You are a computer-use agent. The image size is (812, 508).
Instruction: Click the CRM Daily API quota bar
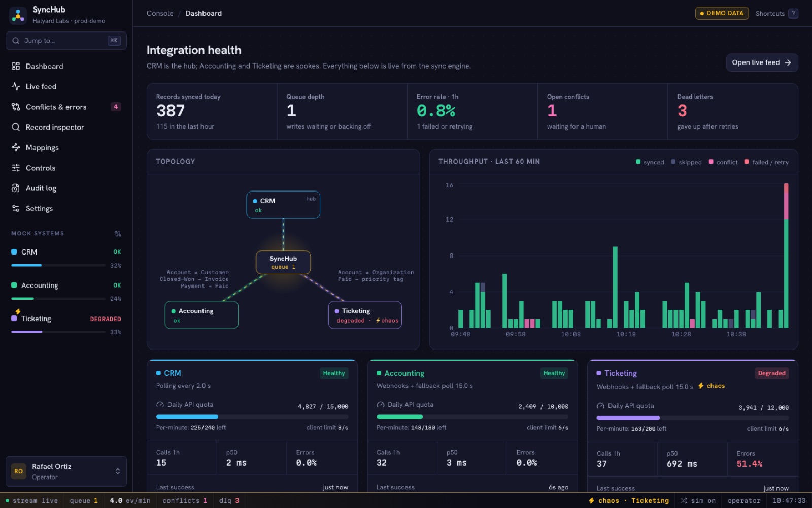click(x=252, y=417)
